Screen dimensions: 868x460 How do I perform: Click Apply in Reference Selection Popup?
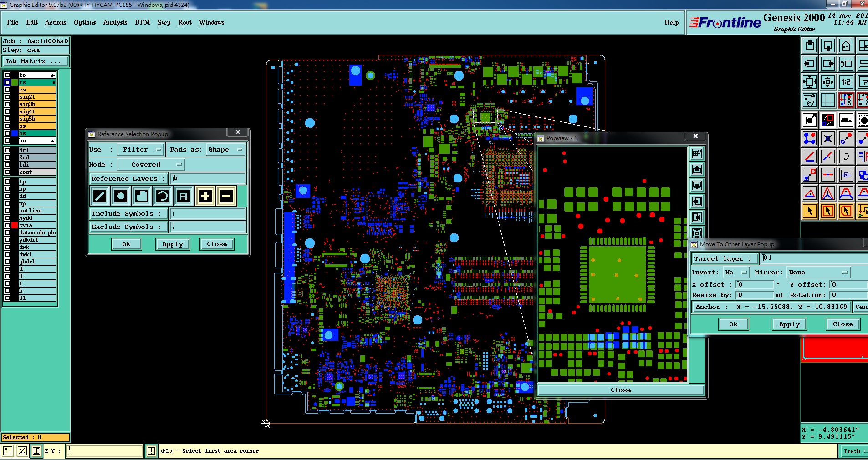(173, 244)
